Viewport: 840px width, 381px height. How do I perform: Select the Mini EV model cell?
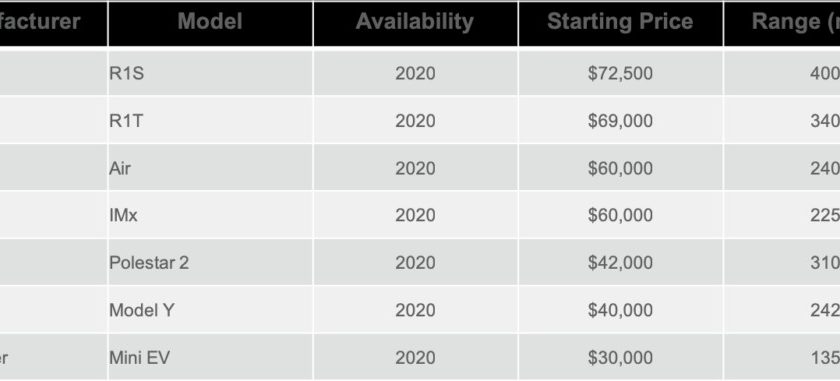[210, 357]
